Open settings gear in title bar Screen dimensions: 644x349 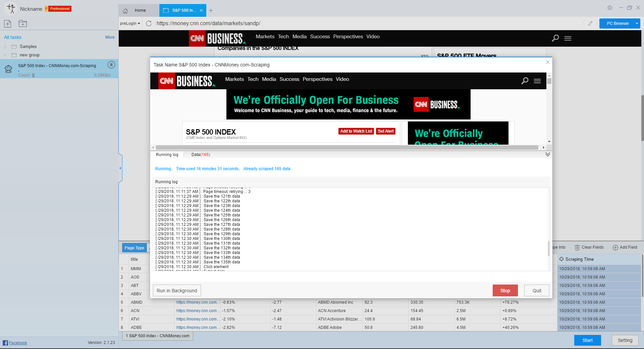610,8
